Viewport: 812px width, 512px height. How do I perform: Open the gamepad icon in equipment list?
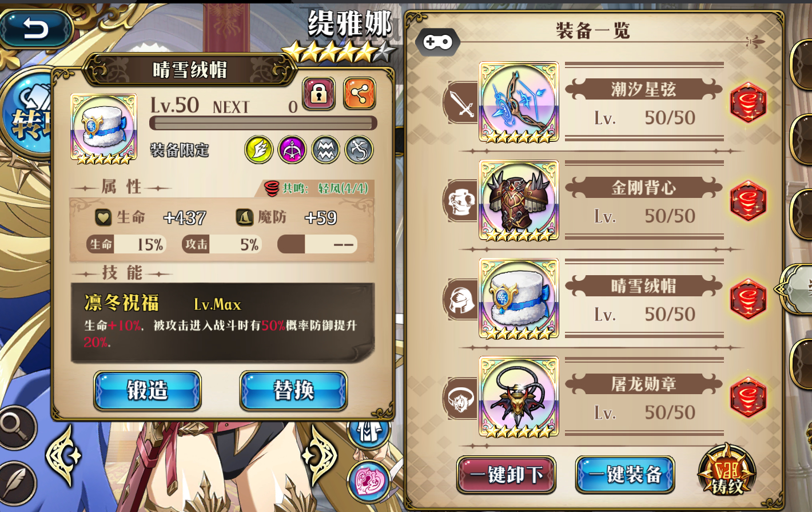pos(437,42)
